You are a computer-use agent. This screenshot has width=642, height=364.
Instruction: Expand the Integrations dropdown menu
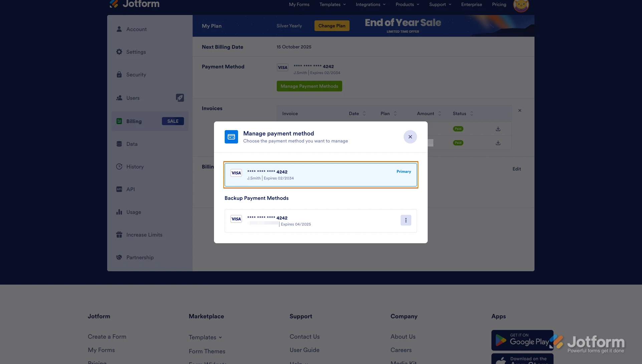coord(371,4)
